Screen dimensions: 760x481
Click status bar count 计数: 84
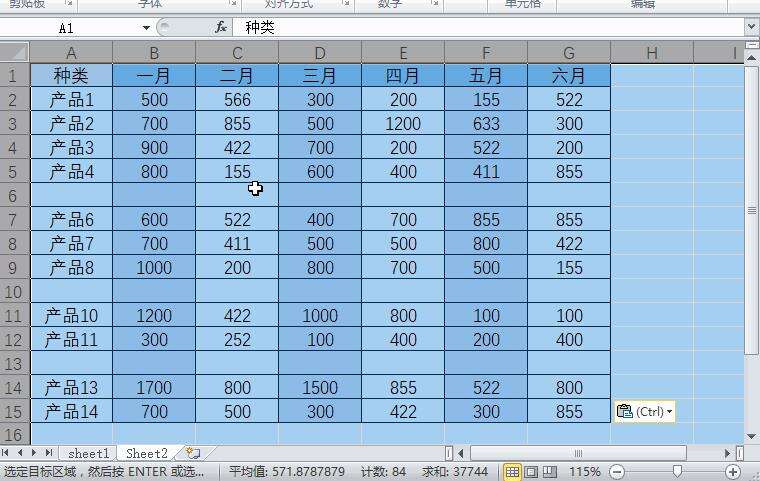click(x=383, y=471)
